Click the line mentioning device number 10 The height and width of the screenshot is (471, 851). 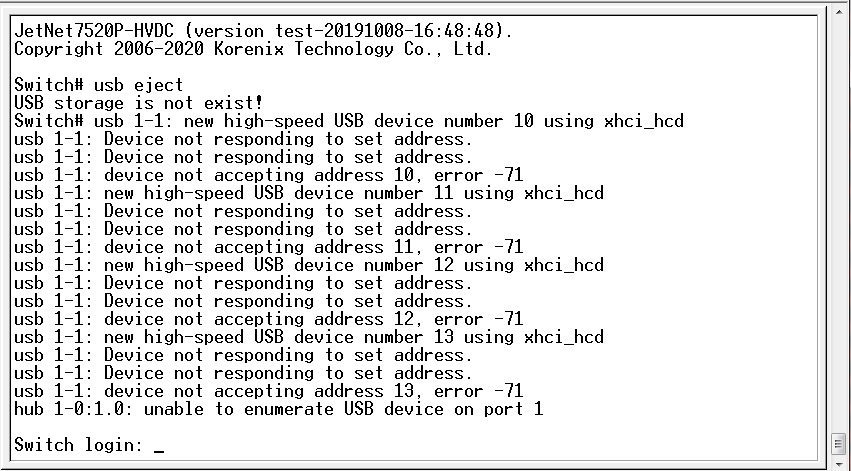[349, 121]
